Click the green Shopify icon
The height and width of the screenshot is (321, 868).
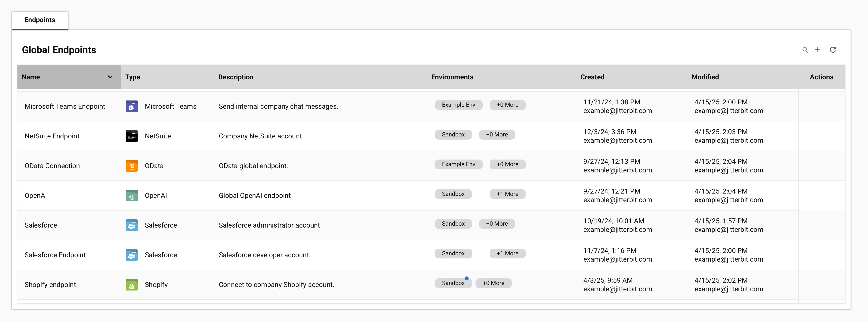click(131, 285)
